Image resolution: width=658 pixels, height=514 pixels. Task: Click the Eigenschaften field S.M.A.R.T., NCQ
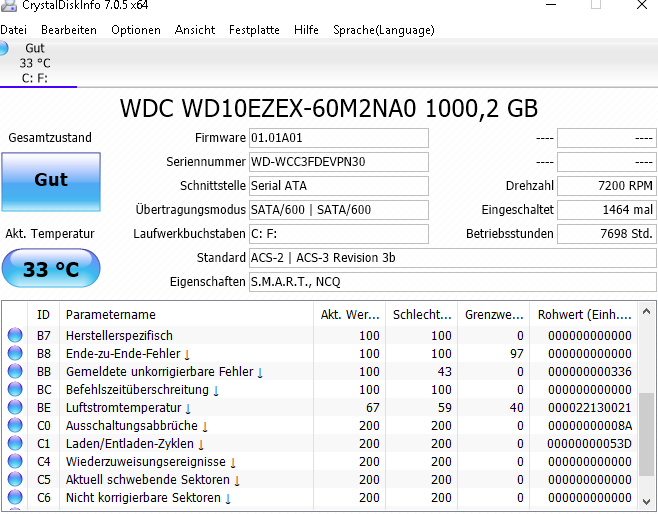453,282
